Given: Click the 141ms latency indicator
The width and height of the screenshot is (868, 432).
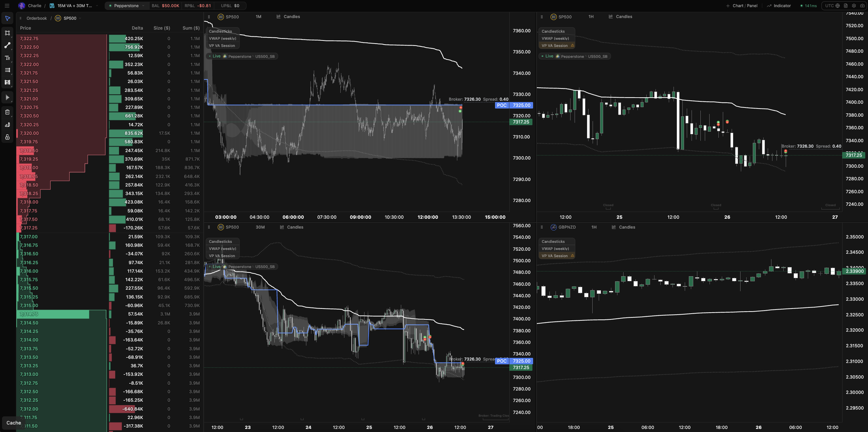Looking at the screenshot, I should (809, 6).
